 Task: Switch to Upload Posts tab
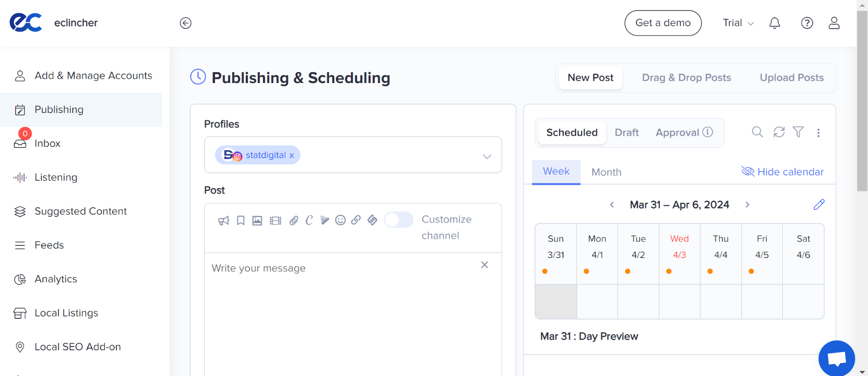coord(792,78)
